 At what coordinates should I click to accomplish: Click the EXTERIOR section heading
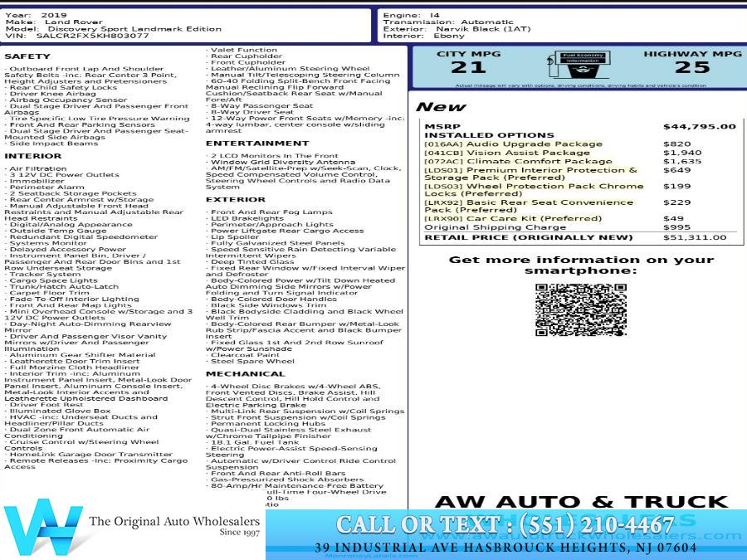pos(236,199)
